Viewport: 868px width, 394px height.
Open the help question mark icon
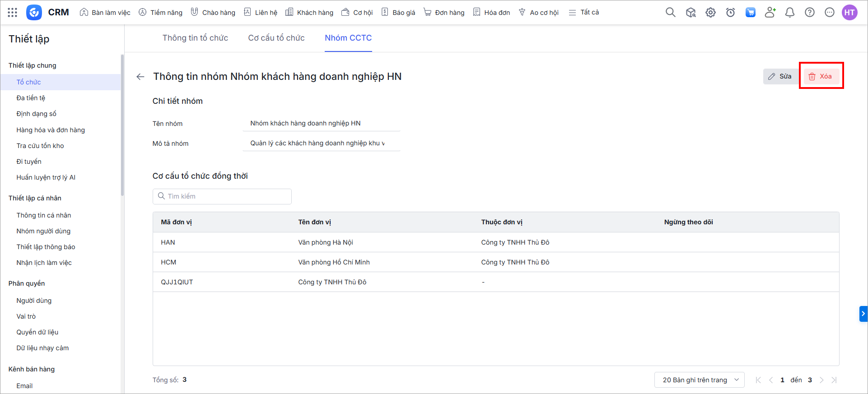[809, 12]
